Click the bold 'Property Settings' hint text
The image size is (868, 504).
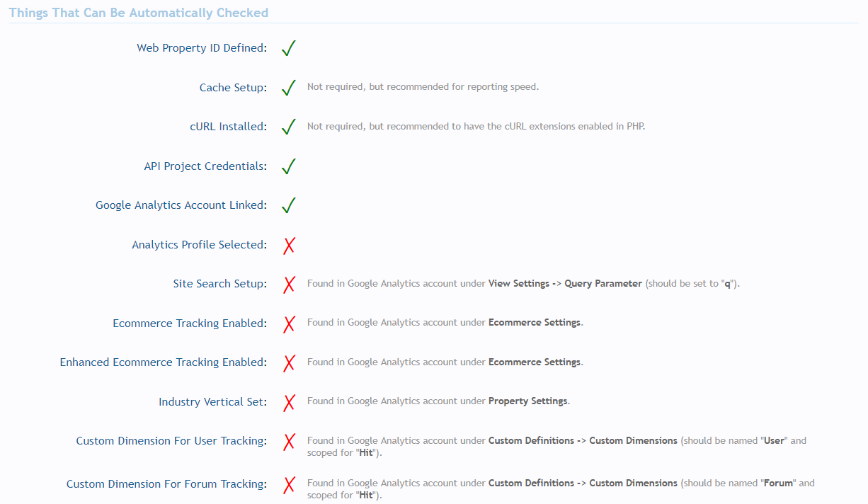point(527,401)
